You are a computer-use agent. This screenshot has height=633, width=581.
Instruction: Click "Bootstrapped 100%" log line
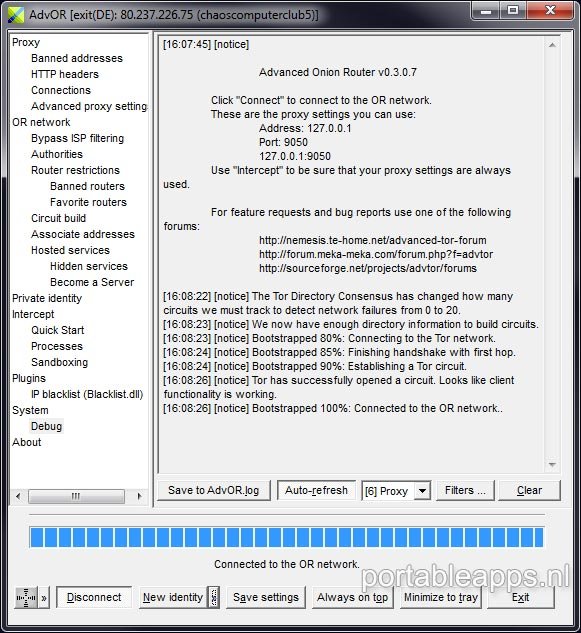tap(333, 409)
